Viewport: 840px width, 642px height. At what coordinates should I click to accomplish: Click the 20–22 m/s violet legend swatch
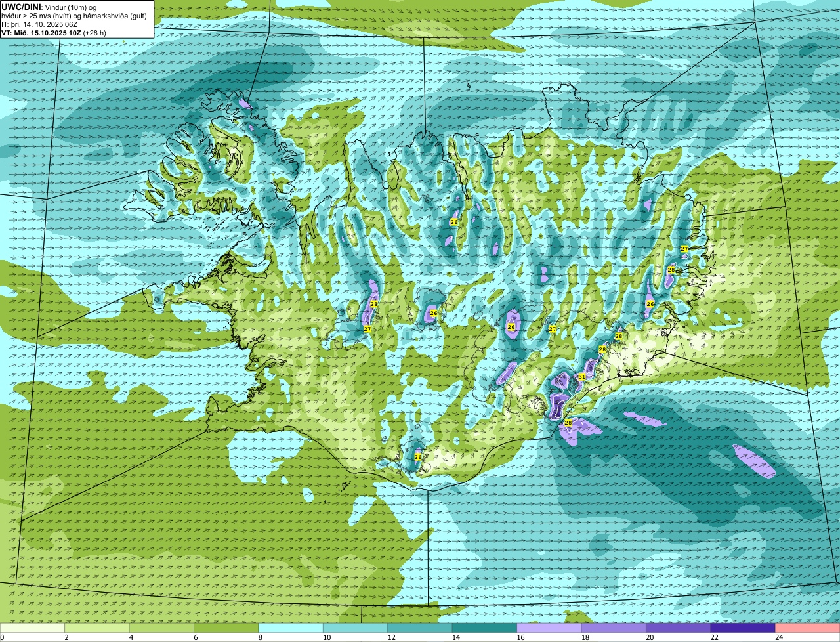point(679,628)
